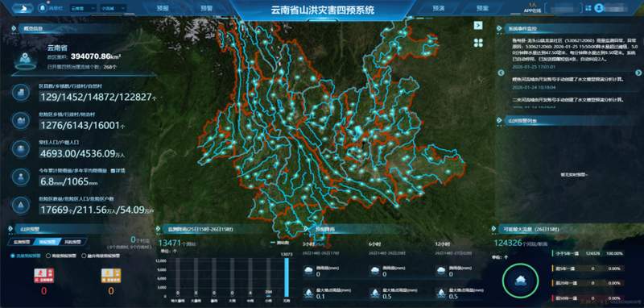Select the third warning tab
This screenshot has height=308, width=644.
coord(74,241)
